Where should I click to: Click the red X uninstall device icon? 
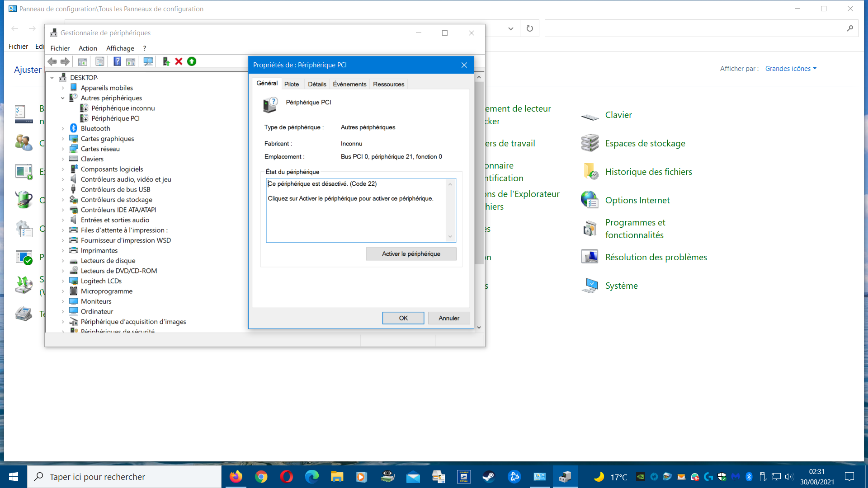(179, 61)
